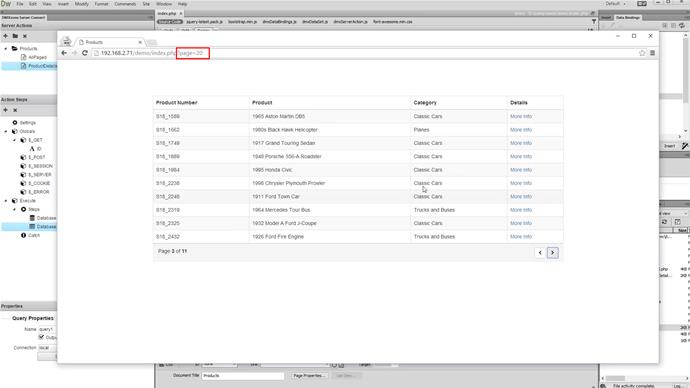
Task: Open the View menu in Dreamweaver
Action: (x=47, y=4)
